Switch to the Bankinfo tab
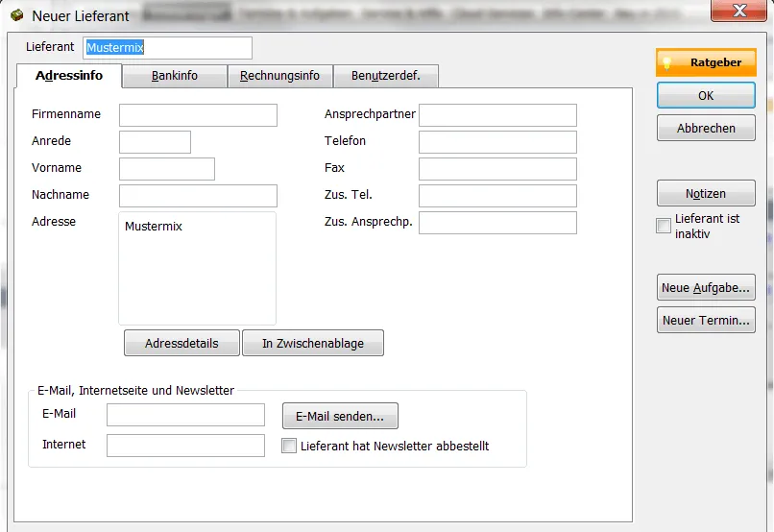774x532 pixels. (175, 76)
